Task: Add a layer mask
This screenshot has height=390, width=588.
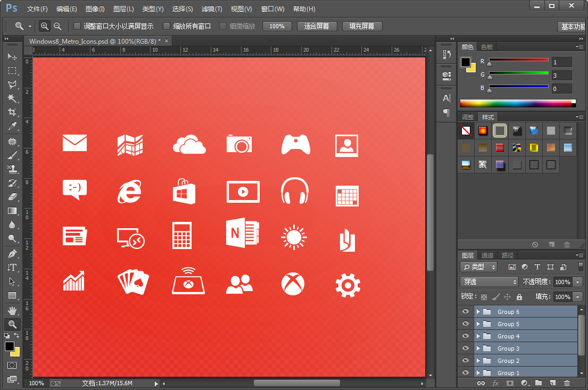Action: [x=510, y=383]
